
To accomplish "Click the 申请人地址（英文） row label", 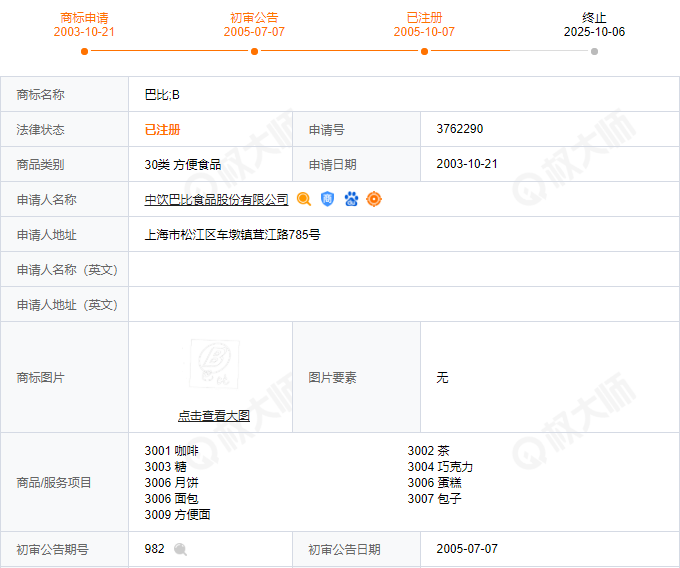I will (67, 305).
